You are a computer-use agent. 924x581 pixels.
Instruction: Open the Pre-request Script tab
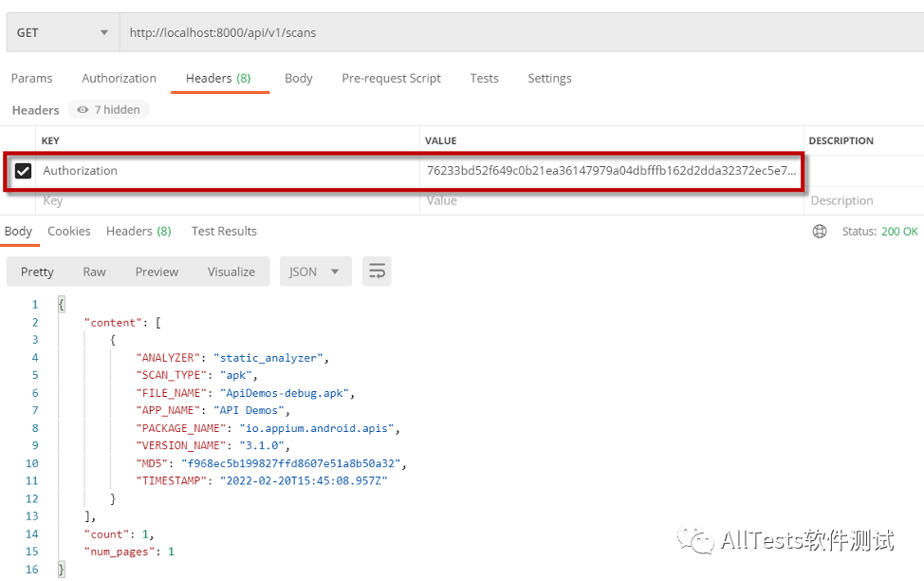click(x=391, y=78)
